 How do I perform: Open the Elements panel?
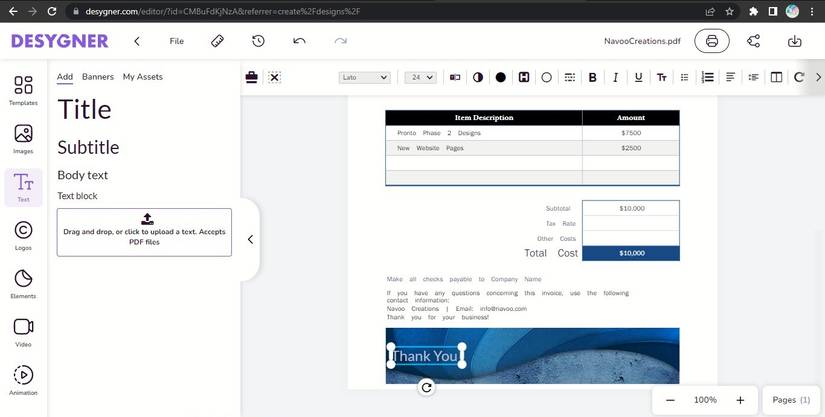(x=23, y=284)
